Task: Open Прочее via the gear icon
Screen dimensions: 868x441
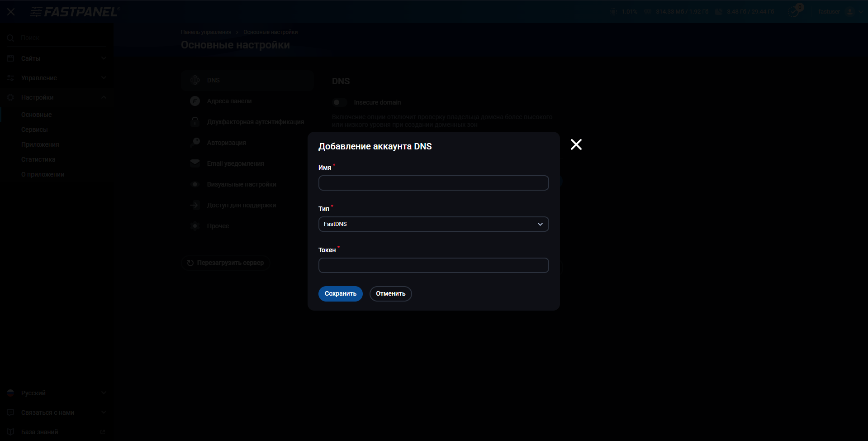Action: coord(195,225)
